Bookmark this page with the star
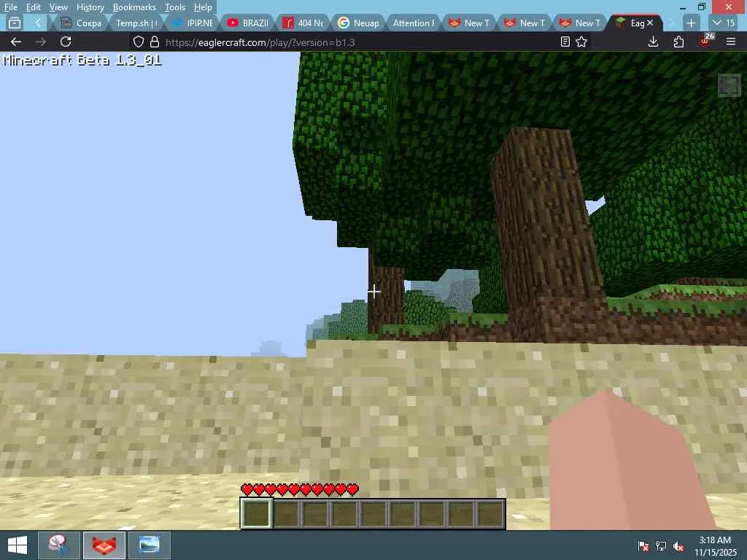Screen dimensions: 747x560 pyautogui.click(x=581, y=42)
